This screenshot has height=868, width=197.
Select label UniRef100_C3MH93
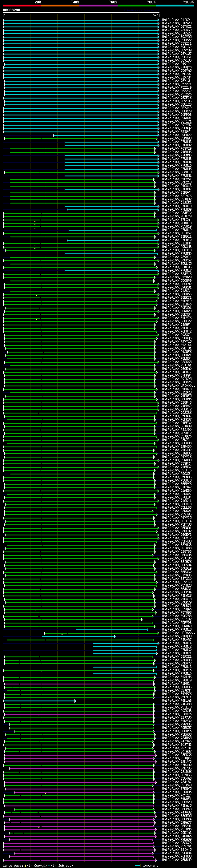click(x=176, y=139)
